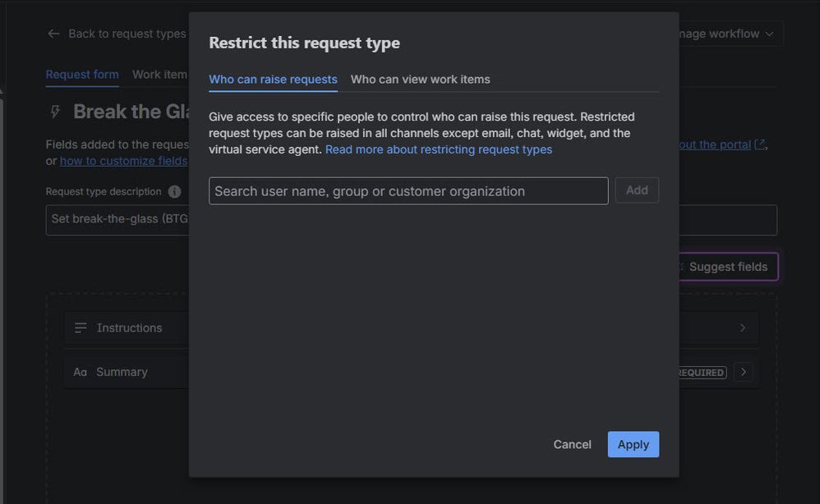820x504 pixels.
Task: Open the Manage workflow dropdown chevron
Action: pyautogui.click(x=769, y=33)
